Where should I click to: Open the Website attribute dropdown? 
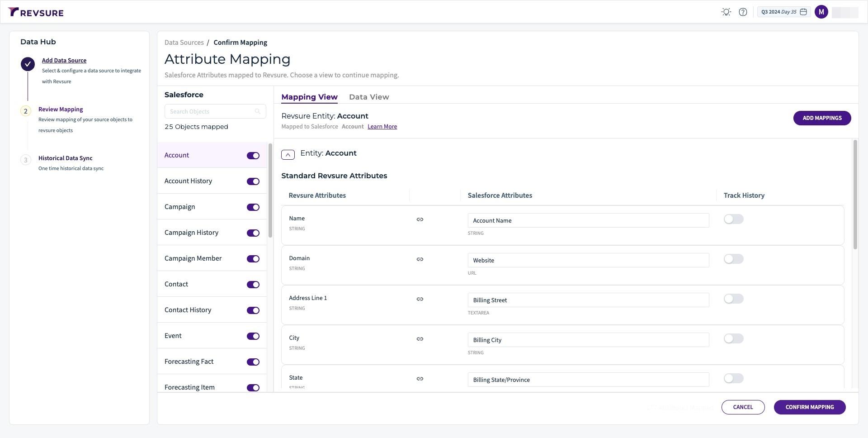click(588, 260)
